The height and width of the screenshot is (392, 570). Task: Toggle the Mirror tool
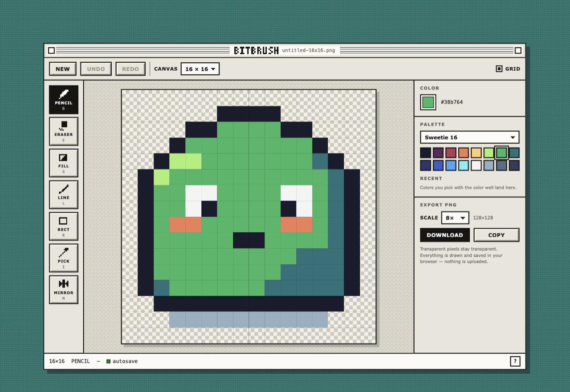(64, 290)
